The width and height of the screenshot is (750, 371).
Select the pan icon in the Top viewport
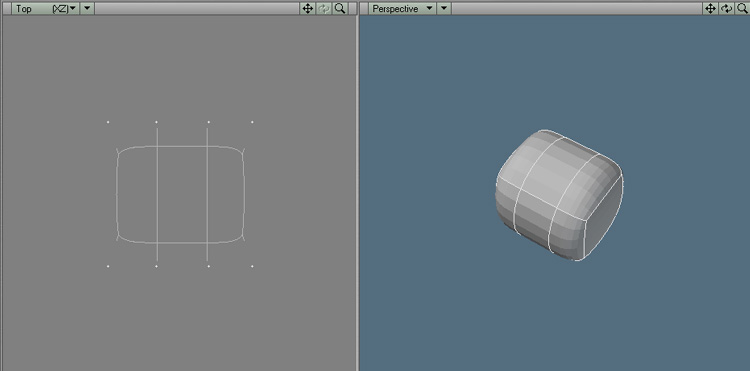[308, 9]
